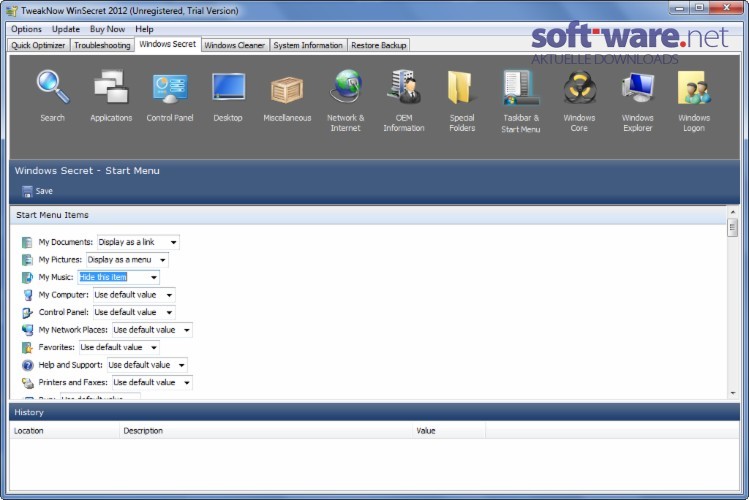The height and width of the screenshot is (500, 749).
Task: Click the Help and Support label text
Action: (70, 365)
